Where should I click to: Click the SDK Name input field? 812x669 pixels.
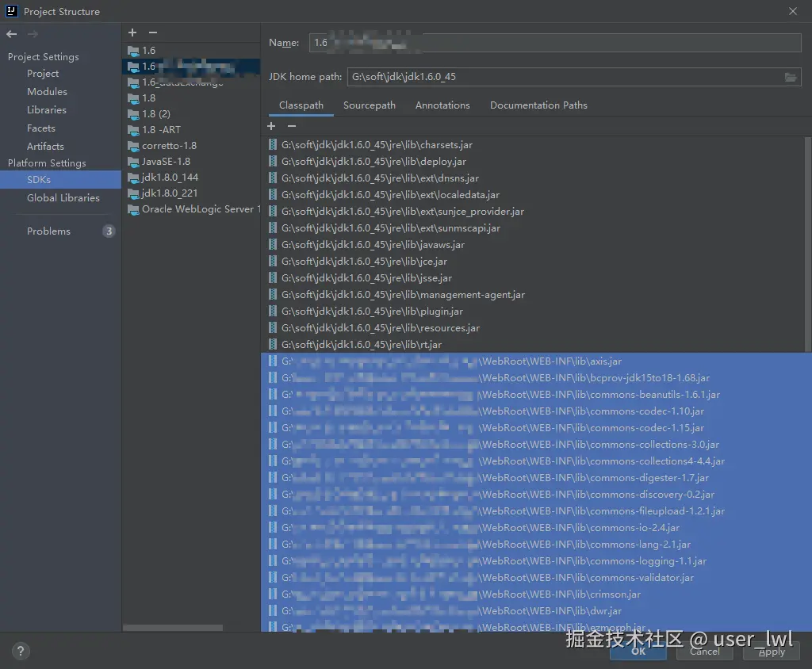555,43
